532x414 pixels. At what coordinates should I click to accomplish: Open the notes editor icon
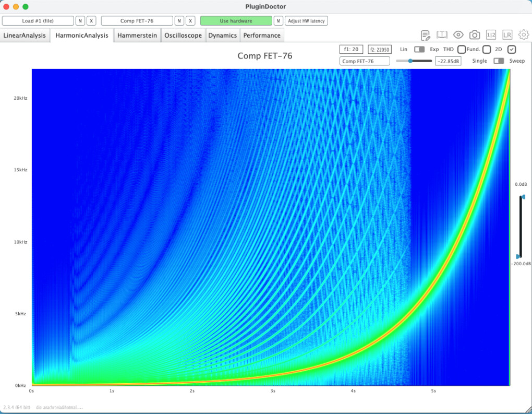coord(426,35)
